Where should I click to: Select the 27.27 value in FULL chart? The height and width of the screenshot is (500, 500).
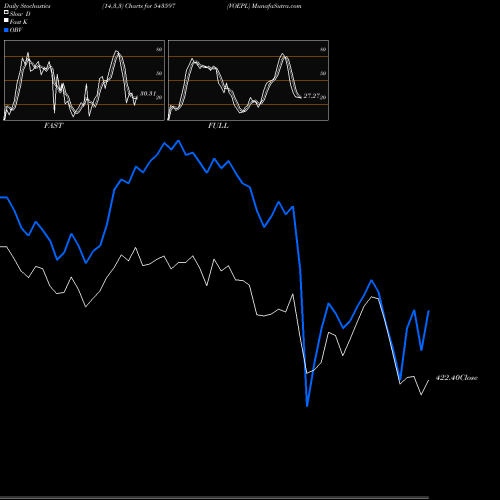pyautogui.click(x=312, y=96)
